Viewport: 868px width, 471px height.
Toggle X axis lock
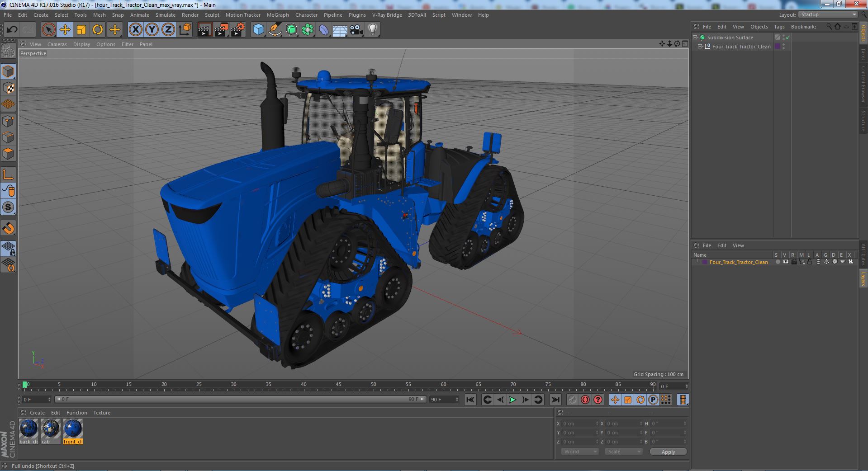135,30
